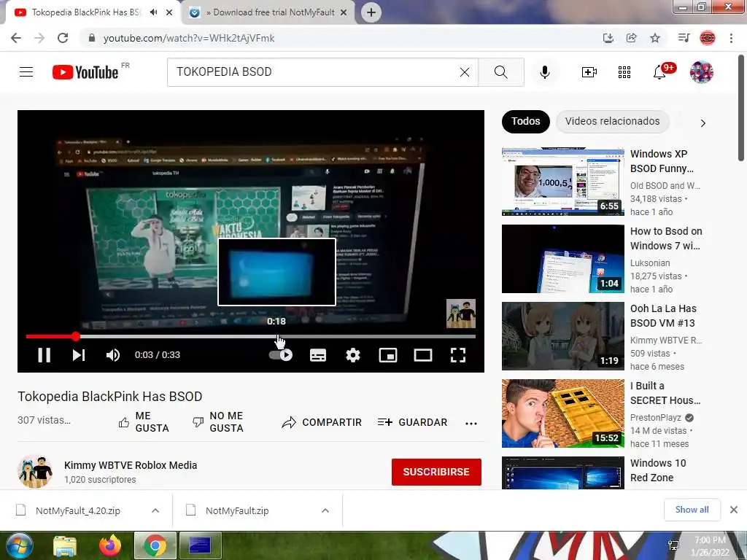Open the YouTube guide hamburger menu

pyautogui.click(x=26, y=72)
